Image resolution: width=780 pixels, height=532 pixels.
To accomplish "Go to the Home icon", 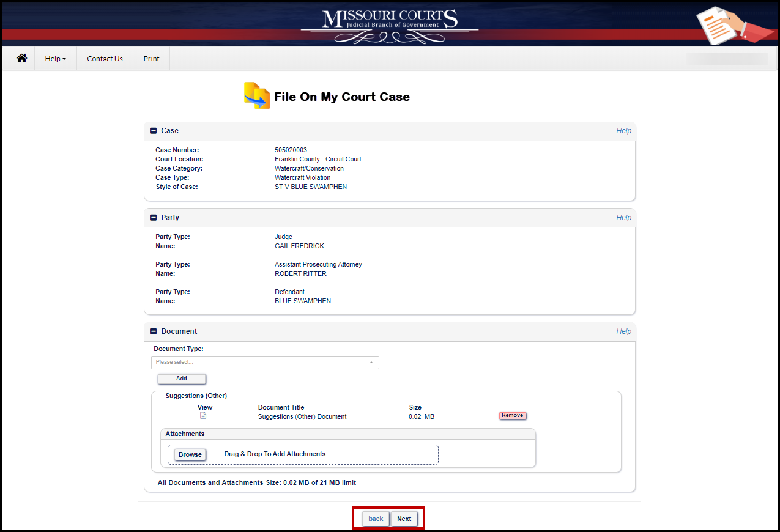I will point(22,59).
